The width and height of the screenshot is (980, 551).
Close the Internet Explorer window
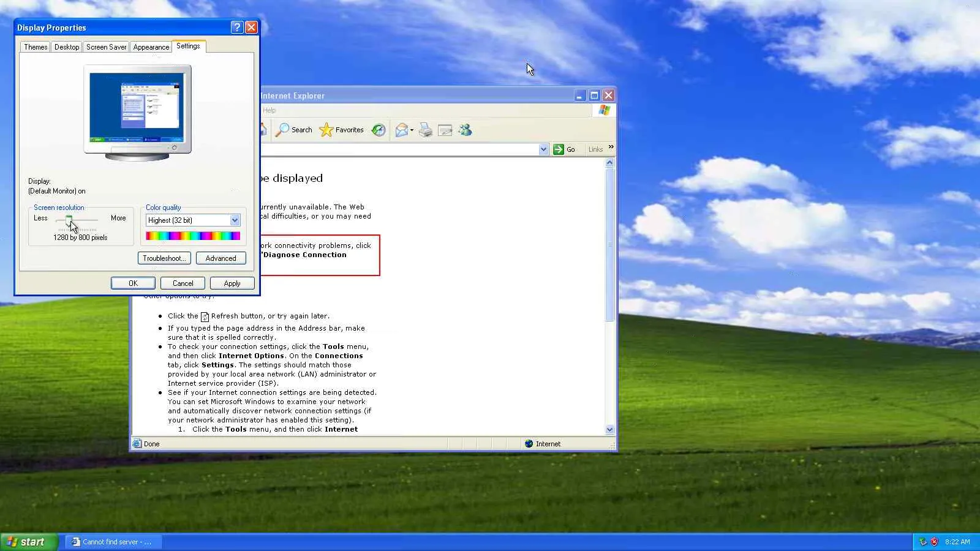point(608,96)
